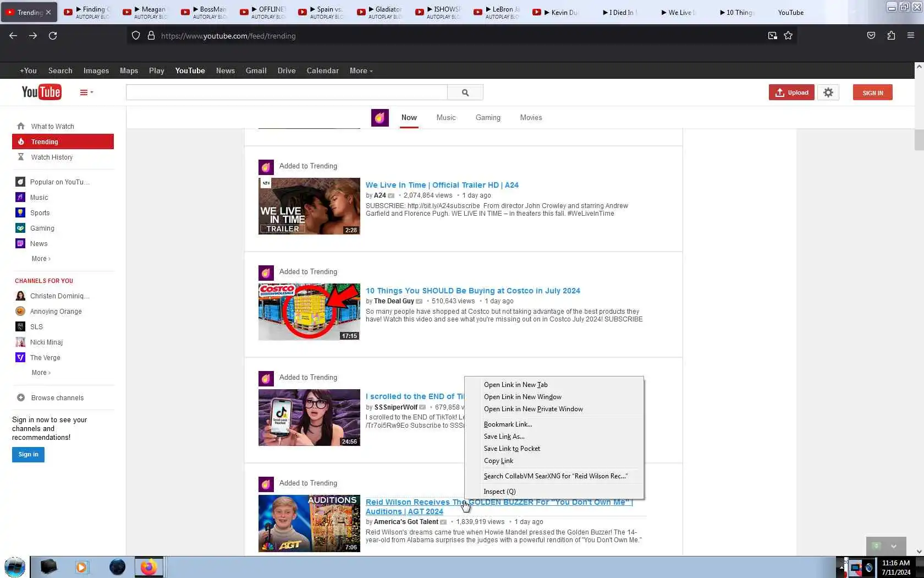Image resolution: width=924 pixels, height=578 pixels.
Task: Open the Windows Start menu
Action: point(15,567)
